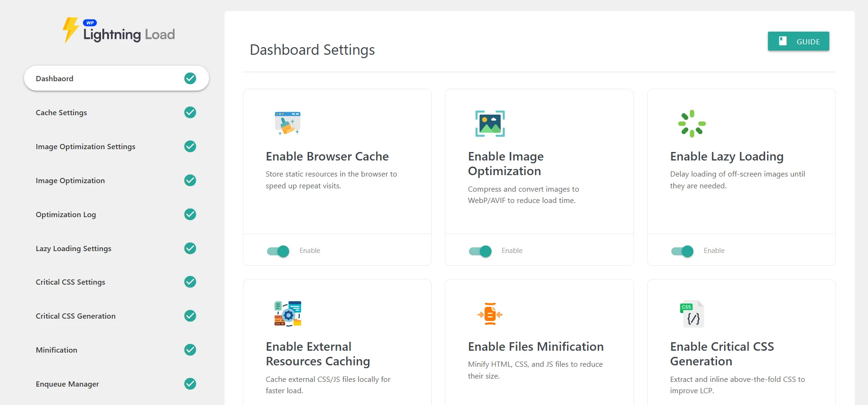
Task: Click the Lightning Load logo
Action: [x=118, y=31]
